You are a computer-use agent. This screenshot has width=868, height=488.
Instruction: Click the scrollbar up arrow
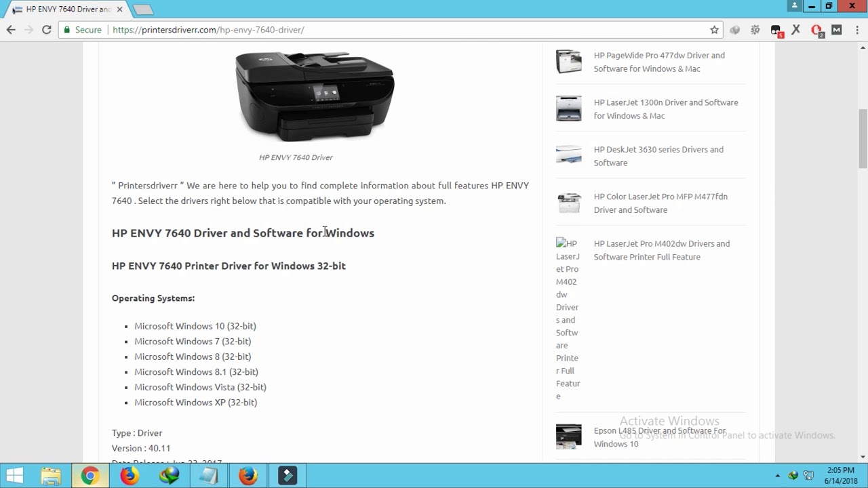pos(863,47)
